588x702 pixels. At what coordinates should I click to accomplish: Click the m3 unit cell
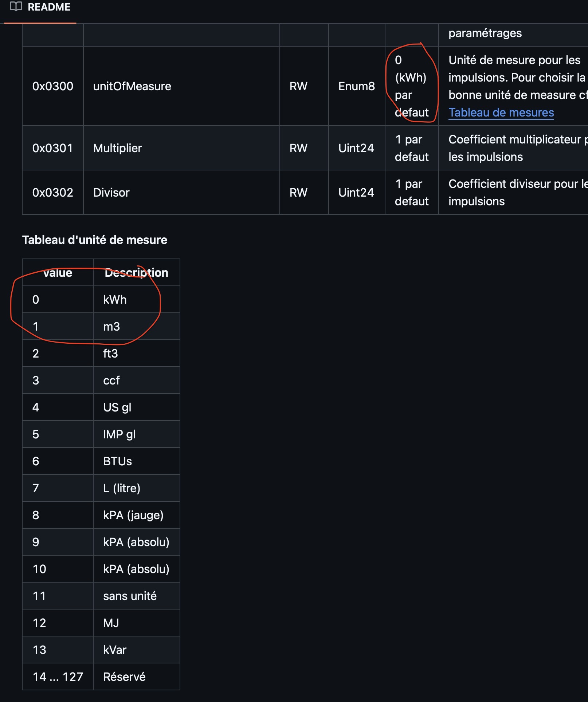point(111,327)
